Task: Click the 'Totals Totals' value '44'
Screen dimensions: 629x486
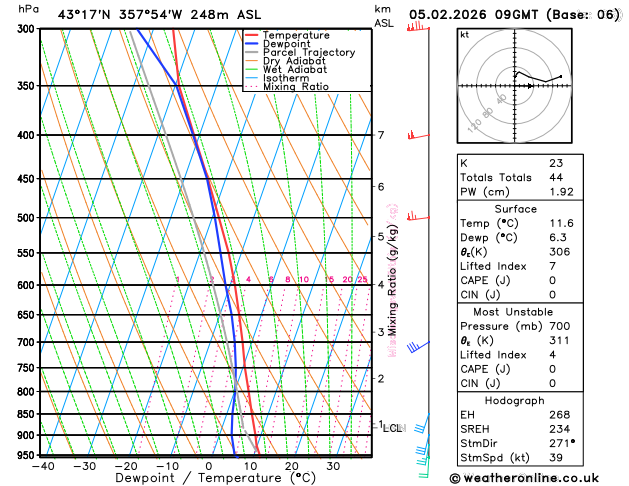Action: (x=556, y=178)
